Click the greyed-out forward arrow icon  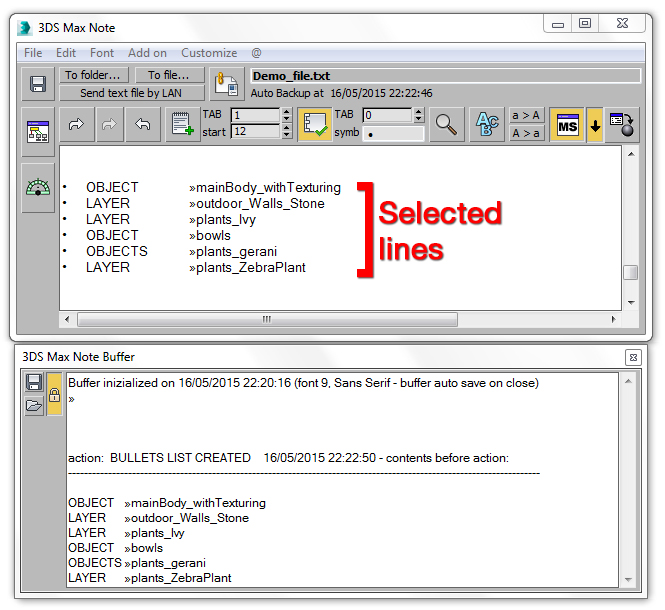tap(109, 124)
